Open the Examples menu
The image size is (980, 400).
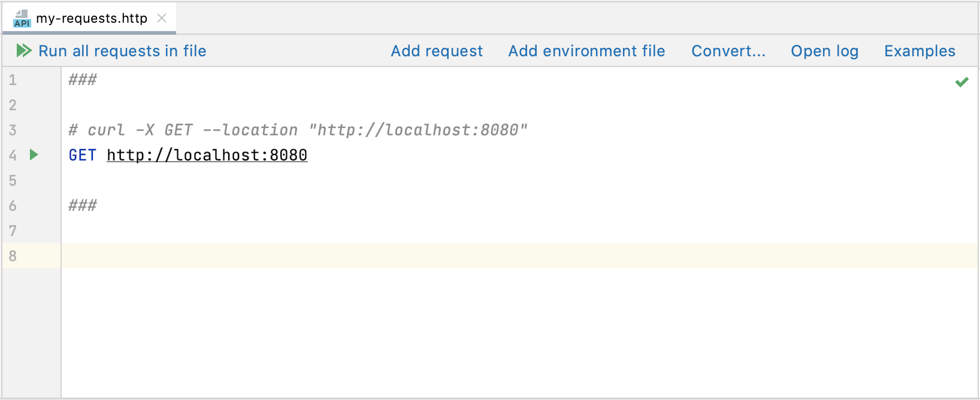tap(919, 51)
